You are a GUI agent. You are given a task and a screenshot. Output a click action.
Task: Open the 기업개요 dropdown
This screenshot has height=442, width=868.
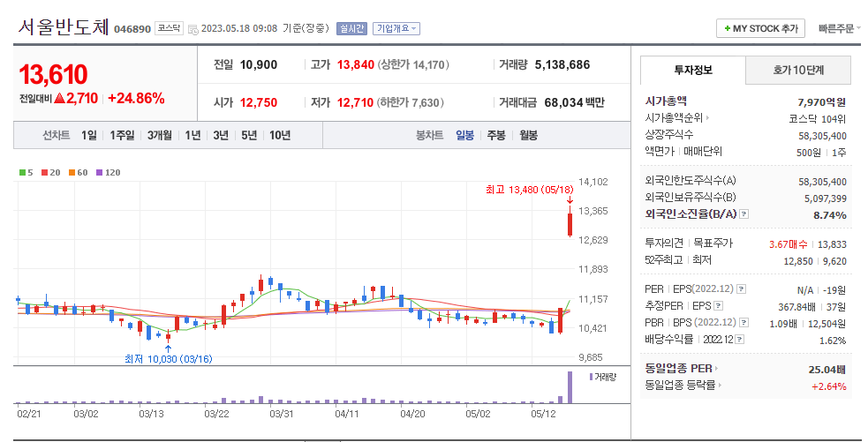coord(396,28)
